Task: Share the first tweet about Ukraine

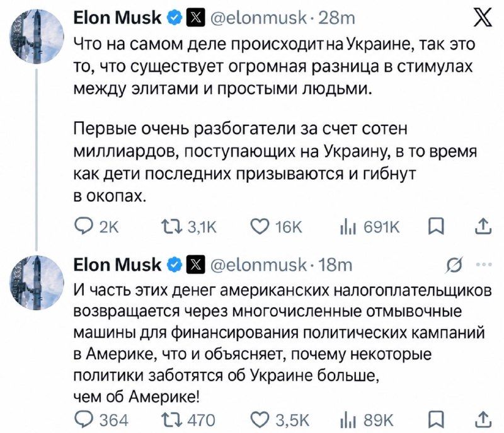Action: coord(483,226)
